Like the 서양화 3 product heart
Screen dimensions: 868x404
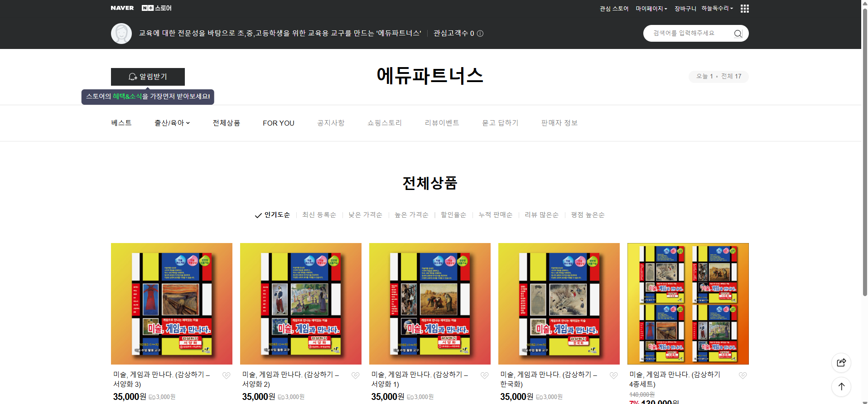coord(227,375)
